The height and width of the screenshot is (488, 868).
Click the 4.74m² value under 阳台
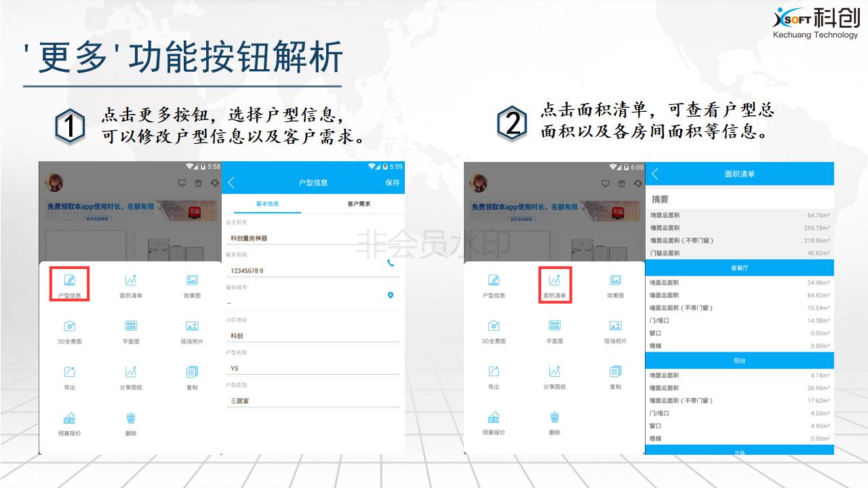(x=820, y=375)
